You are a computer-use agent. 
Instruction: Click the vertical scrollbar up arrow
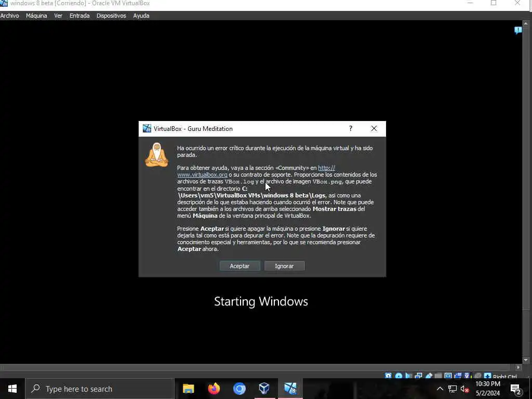526,23
